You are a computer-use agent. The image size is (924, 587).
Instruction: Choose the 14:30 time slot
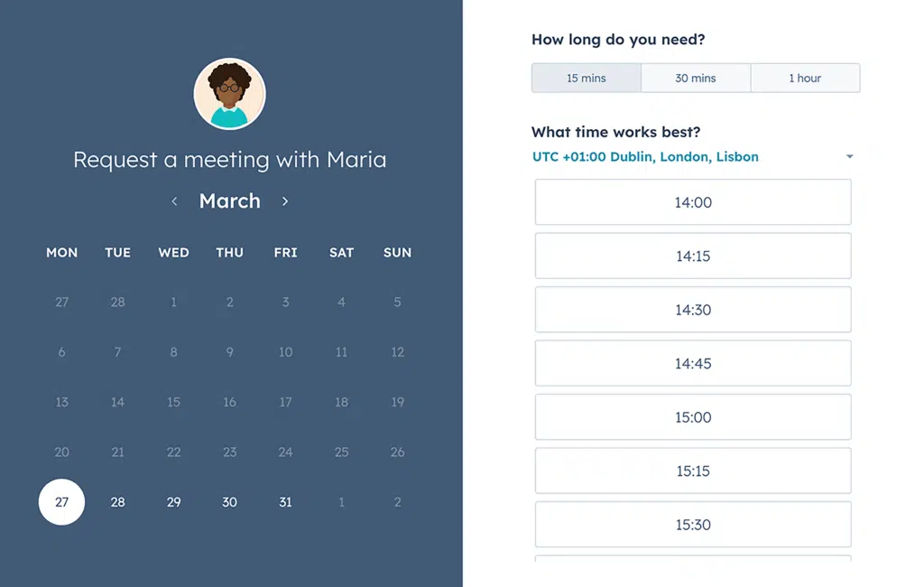tap(693, 310)
